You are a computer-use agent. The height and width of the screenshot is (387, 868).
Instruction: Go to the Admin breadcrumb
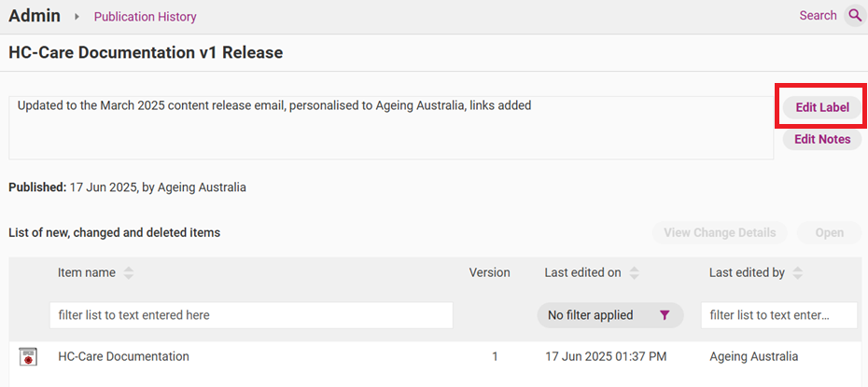coord(35,16)
